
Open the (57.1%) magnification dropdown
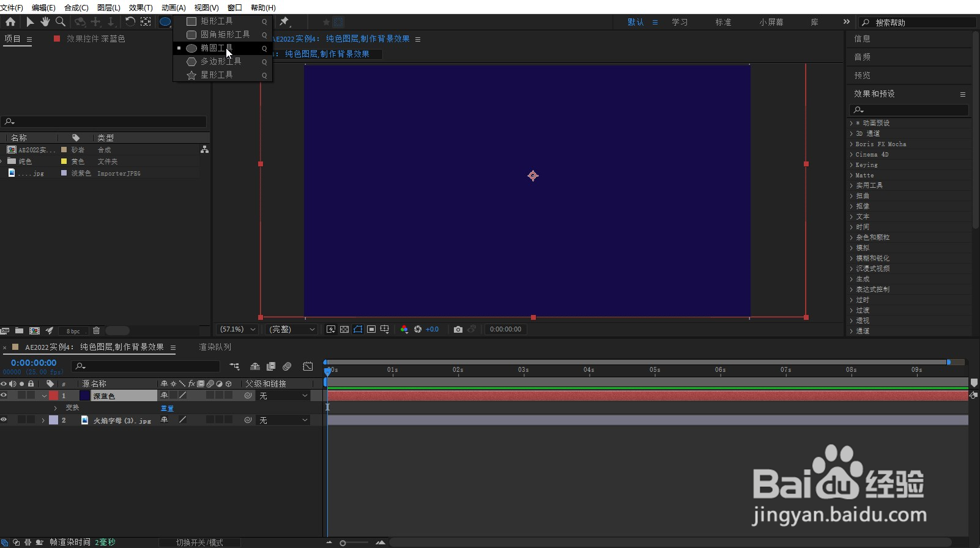[x=238, y=329]
